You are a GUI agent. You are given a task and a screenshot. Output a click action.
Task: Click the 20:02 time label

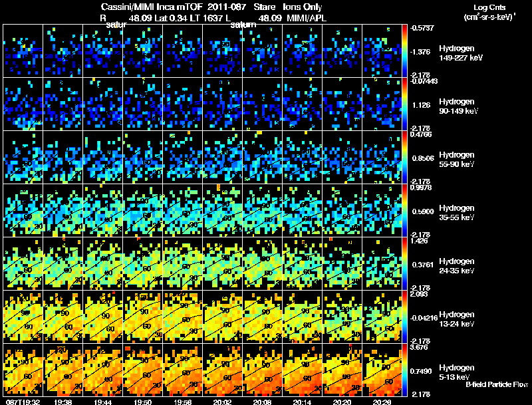[222, 402]
